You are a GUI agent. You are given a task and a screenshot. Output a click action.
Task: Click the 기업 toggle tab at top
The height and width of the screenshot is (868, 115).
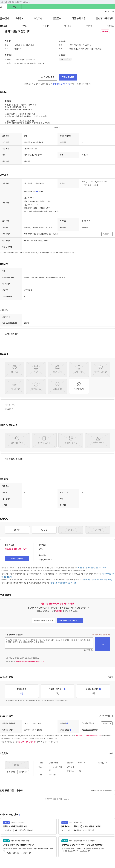pos(14,7)
